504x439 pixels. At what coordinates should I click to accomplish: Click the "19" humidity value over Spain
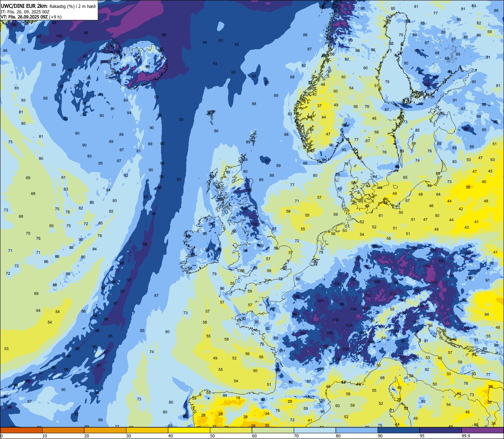[238, 398]
